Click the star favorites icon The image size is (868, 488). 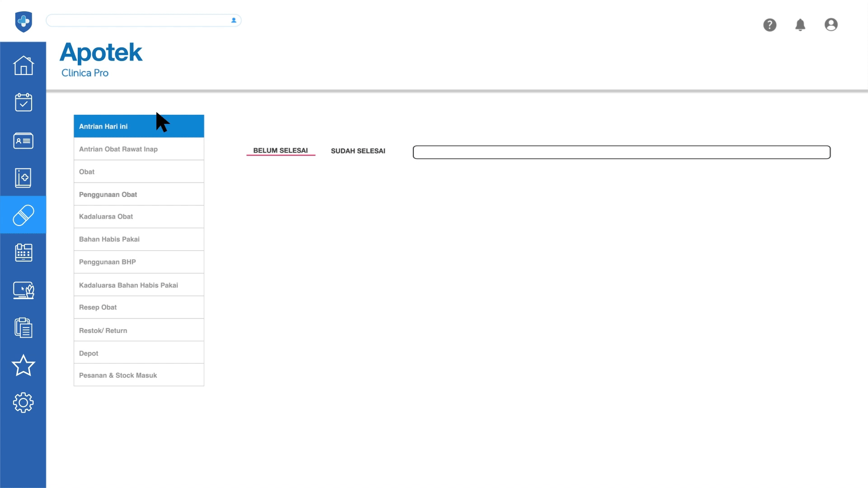coord(23,365)
